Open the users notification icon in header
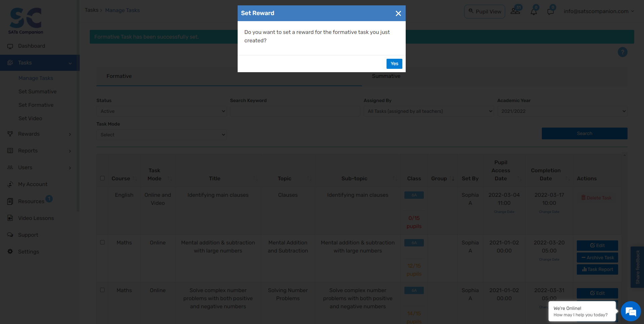 point(516,11)
